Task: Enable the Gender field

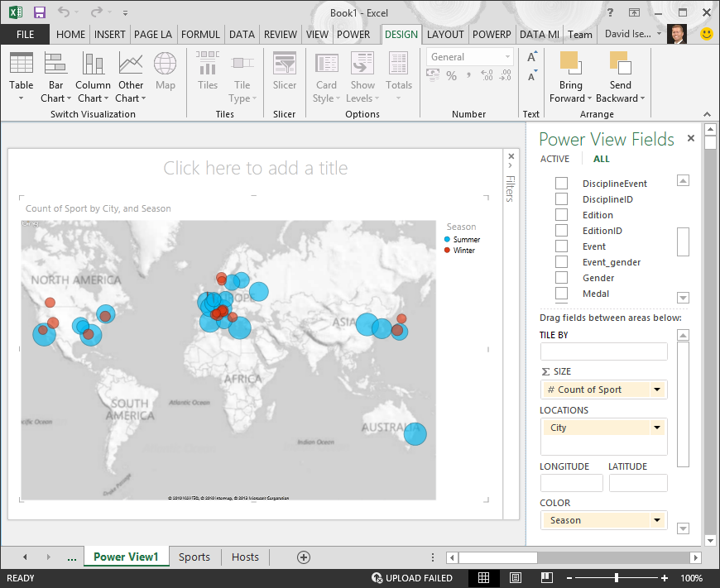Action: [x=560, y=278]
